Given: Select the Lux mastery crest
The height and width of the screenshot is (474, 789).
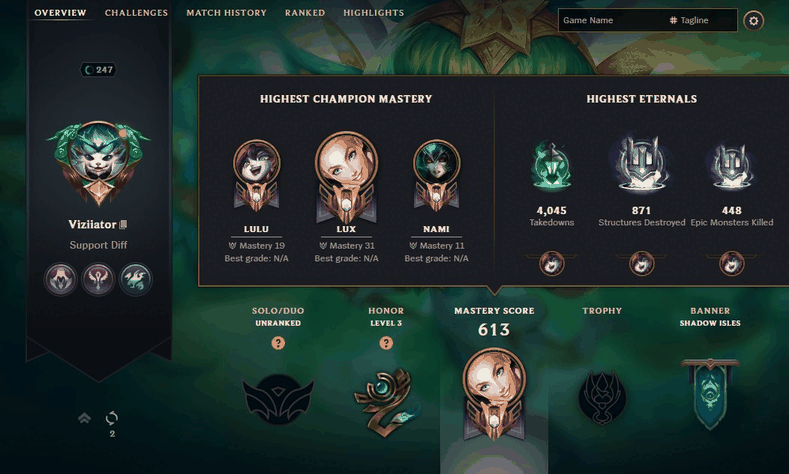Looking at the screenshot, I should click(346, 177).
